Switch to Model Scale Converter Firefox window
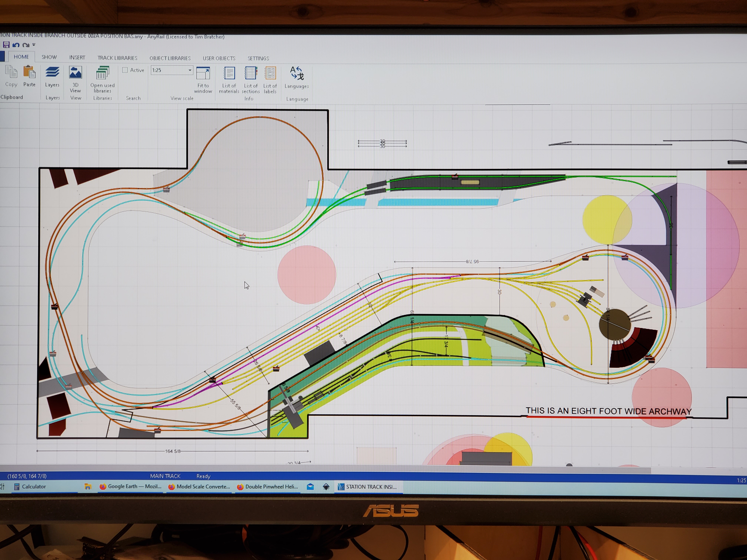 coord(199,486)
